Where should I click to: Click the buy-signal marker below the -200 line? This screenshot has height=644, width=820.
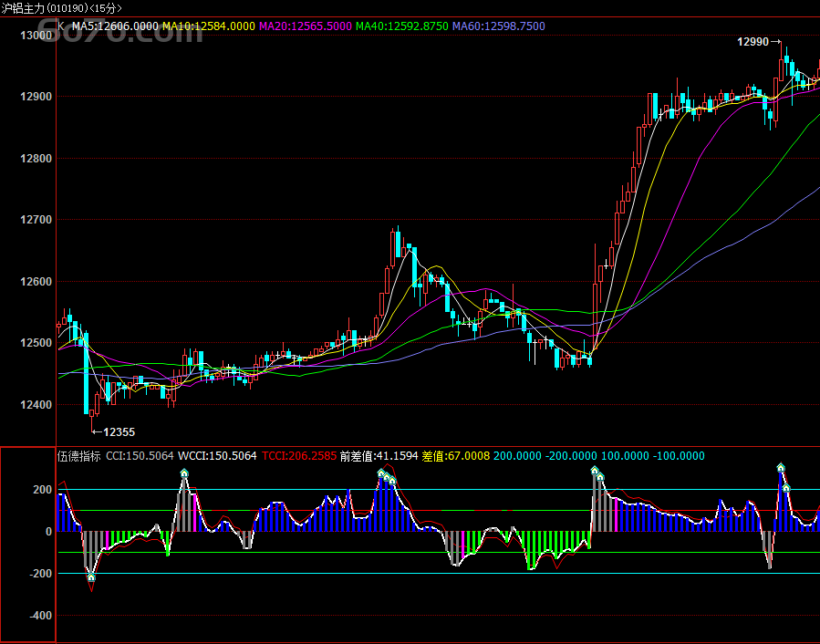pyautogui.click(x=91, y=576)
